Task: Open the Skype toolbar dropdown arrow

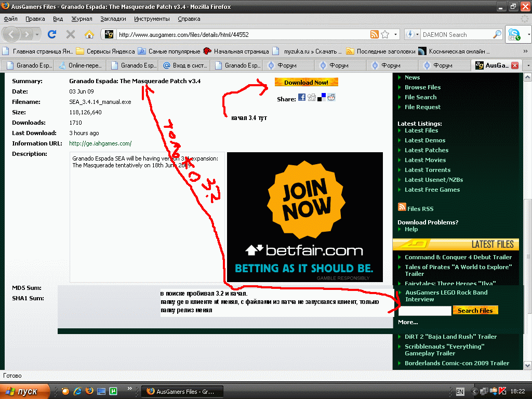Action: 528,34
